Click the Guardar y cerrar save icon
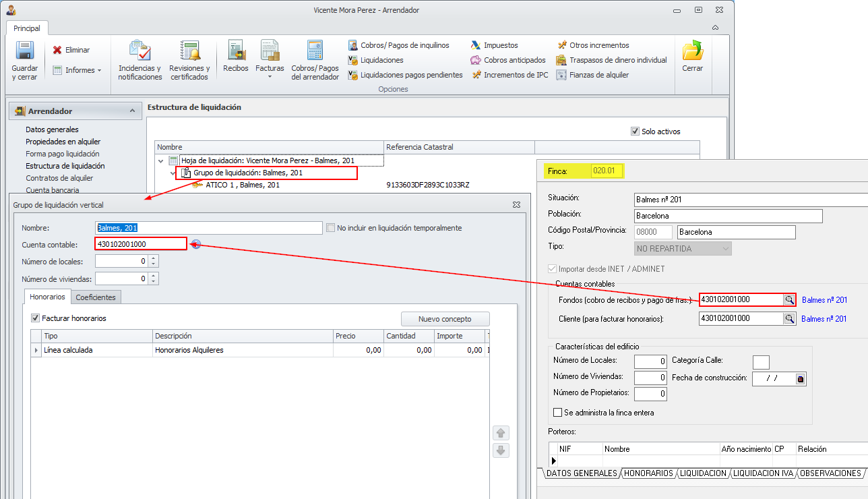The width and height of the screenshot is (868, 499). click(x=25, y=51)
